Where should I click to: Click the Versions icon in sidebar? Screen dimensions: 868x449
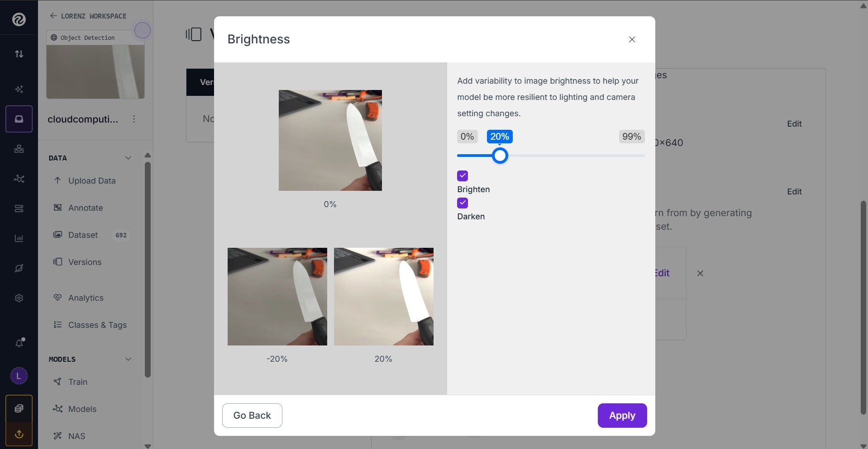click(57, 262)
